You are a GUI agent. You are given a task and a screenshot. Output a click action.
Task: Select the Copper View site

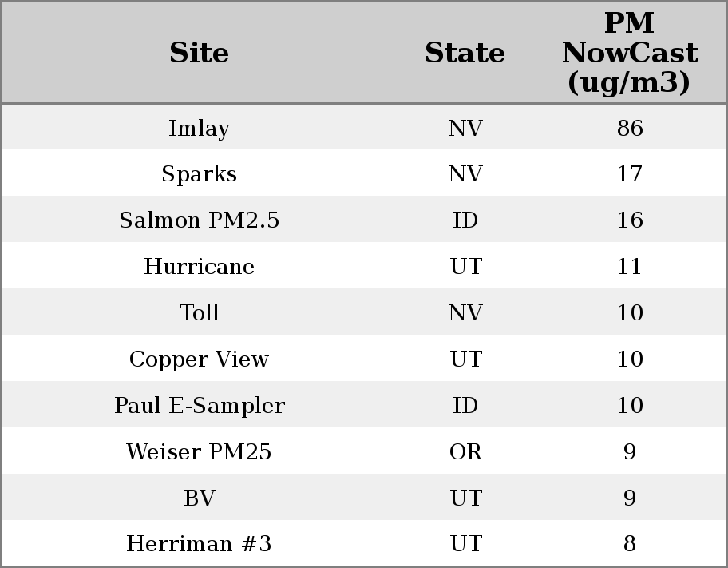coord(199,359)
